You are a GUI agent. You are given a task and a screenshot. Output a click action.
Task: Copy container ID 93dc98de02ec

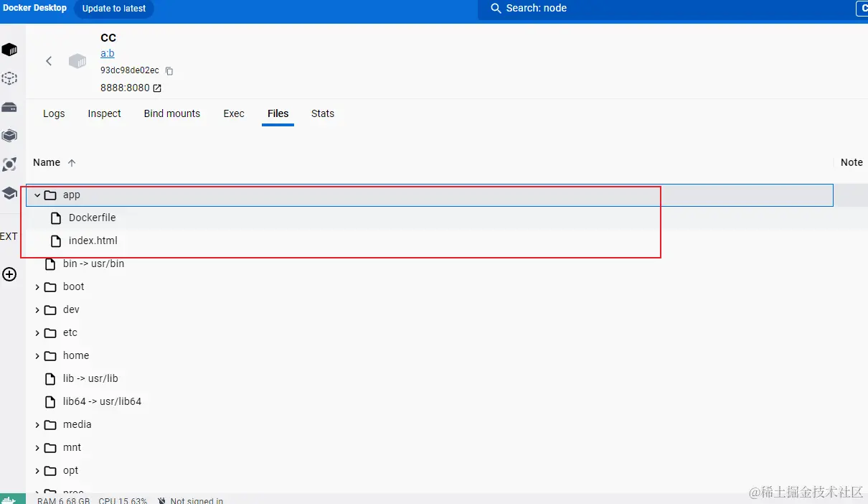pos(169,71)
